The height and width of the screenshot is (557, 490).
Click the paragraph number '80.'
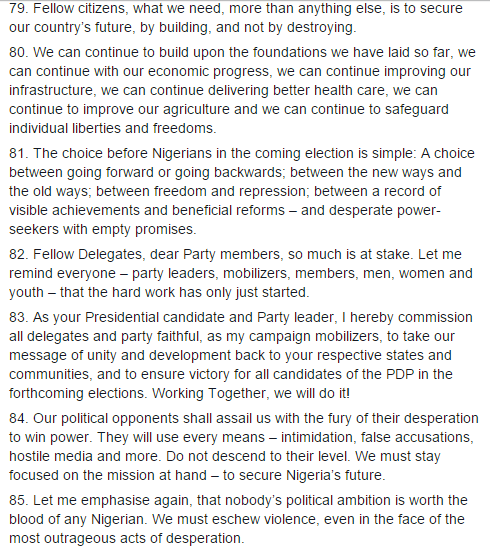coord(18,52)
